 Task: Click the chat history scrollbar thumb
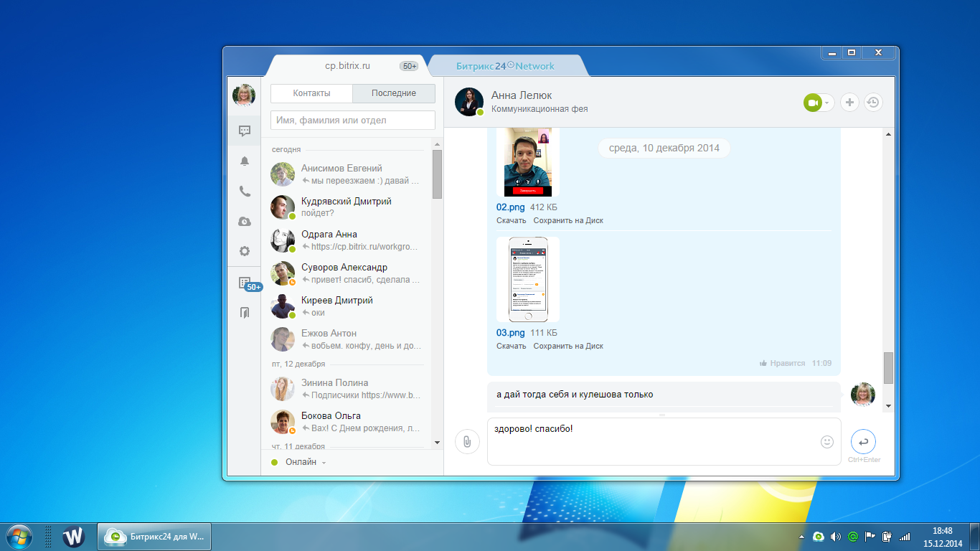click(889, 368)
